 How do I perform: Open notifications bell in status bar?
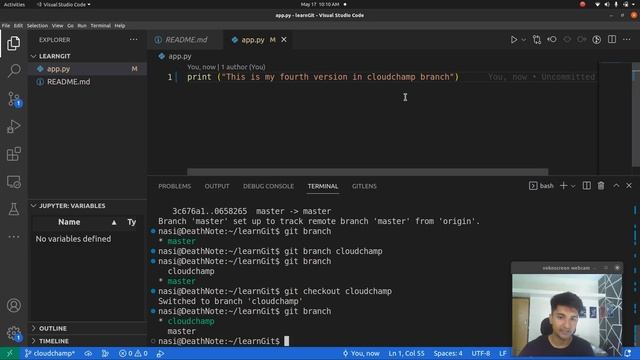pyautogui.click(x=628, y=353)
